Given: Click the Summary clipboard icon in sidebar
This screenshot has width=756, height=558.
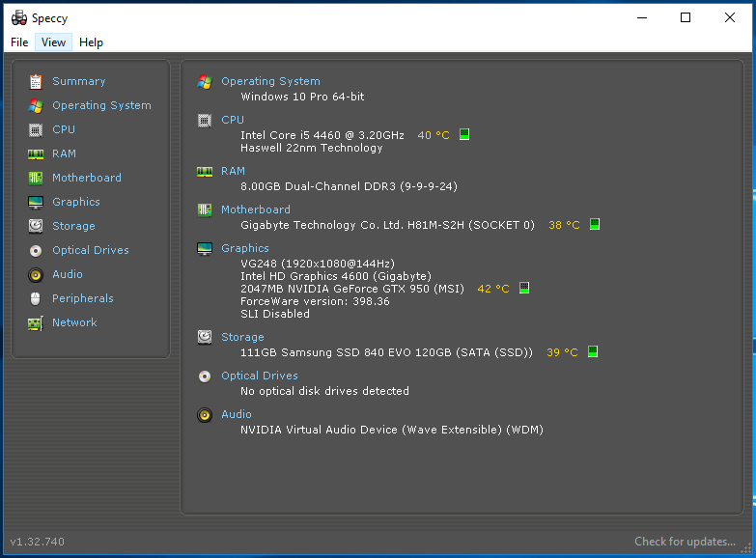Looking at the screenshot, I should tap(36, 82).
